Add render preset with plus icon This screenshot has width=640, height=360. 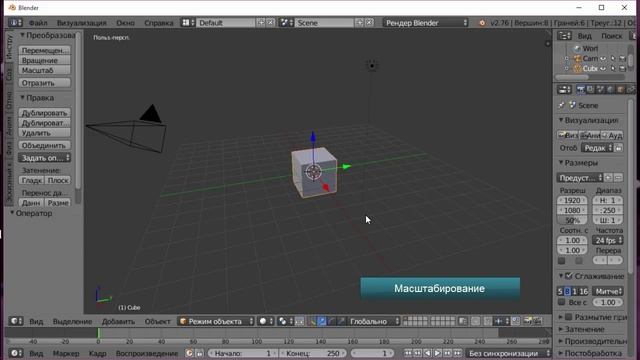(x=608, y=178)
